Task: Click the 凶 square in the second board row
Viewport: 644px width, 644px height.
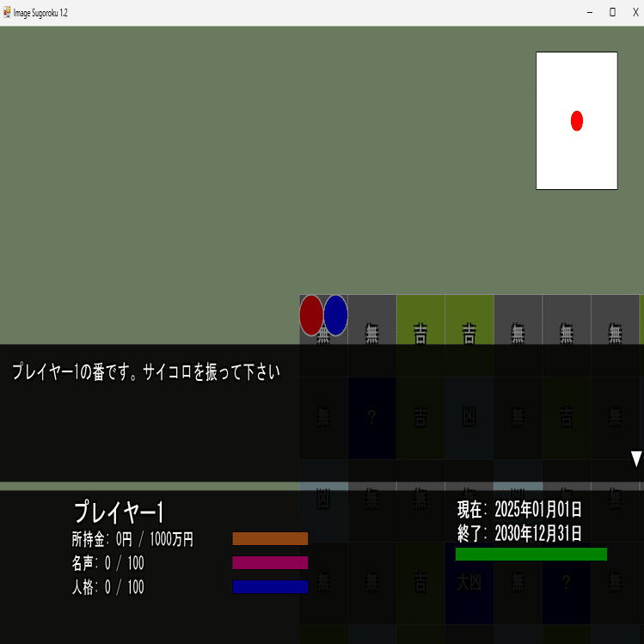Action: point(469,418)
